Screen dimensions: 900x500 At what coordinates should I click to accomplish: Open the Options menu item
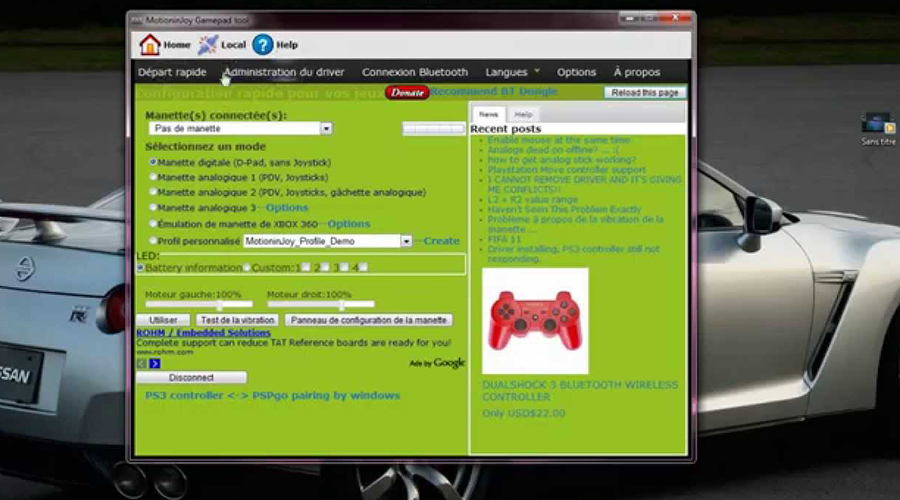point(576,72)
